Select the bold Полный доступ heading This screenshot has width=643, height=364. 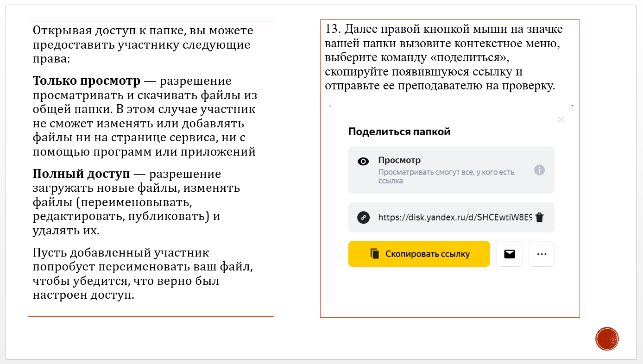click(x=81, y=174)
